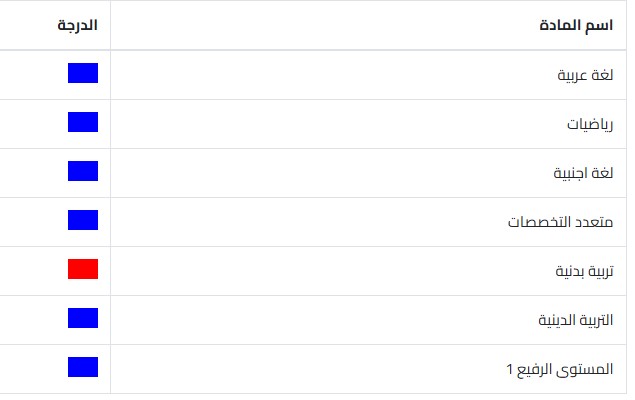This screenshot has height=400, width=635.
Task: Click the blue grade swatch for لغة عربية
Action: coord(83,73)
